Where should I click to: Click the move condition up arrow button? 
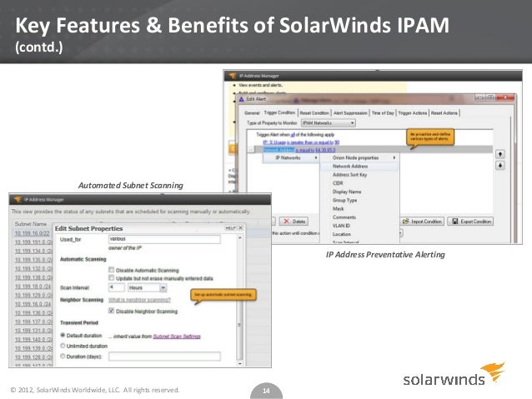pos(500,154)
